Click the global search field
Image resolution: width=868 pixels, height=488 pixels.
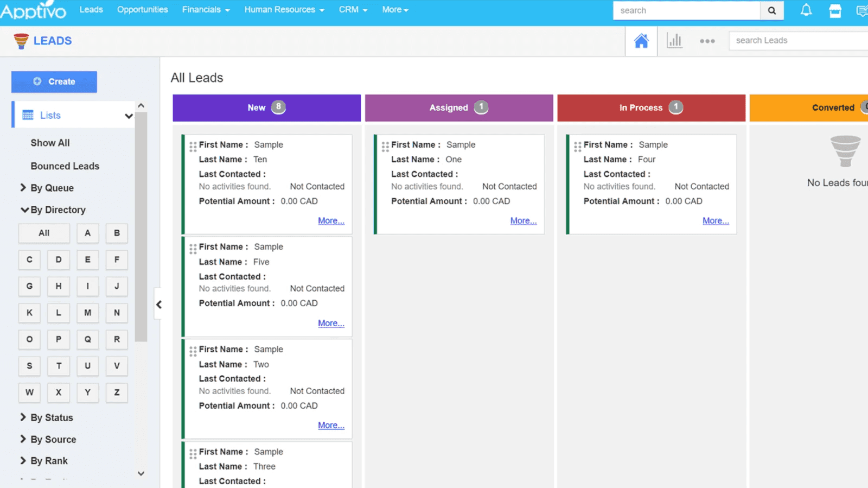pos(686,10)
